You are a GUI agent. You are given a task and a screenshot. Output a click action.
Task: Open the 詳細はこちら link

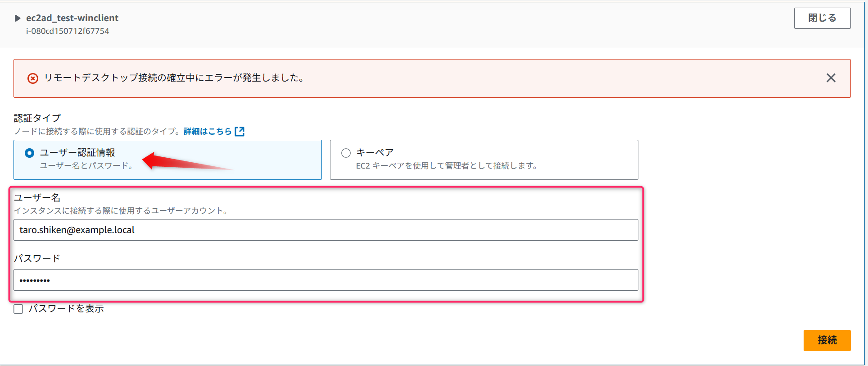[x=208, y=132]
